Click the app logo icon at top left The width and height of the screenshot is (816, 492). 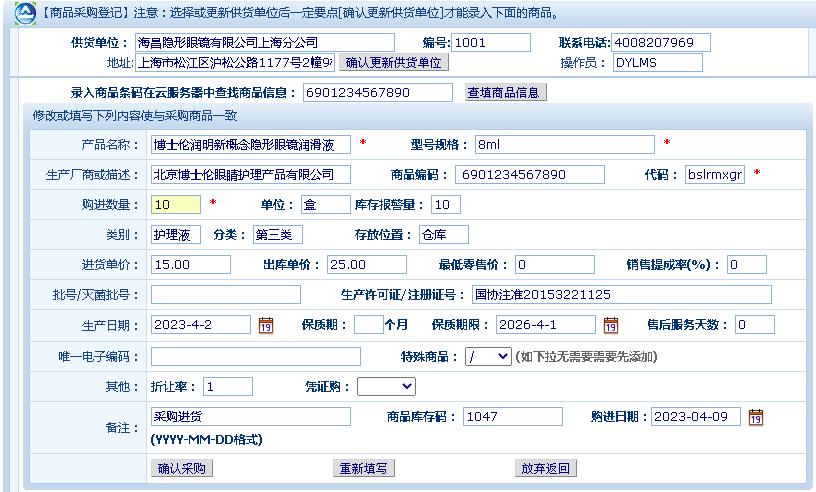point(25,13)
